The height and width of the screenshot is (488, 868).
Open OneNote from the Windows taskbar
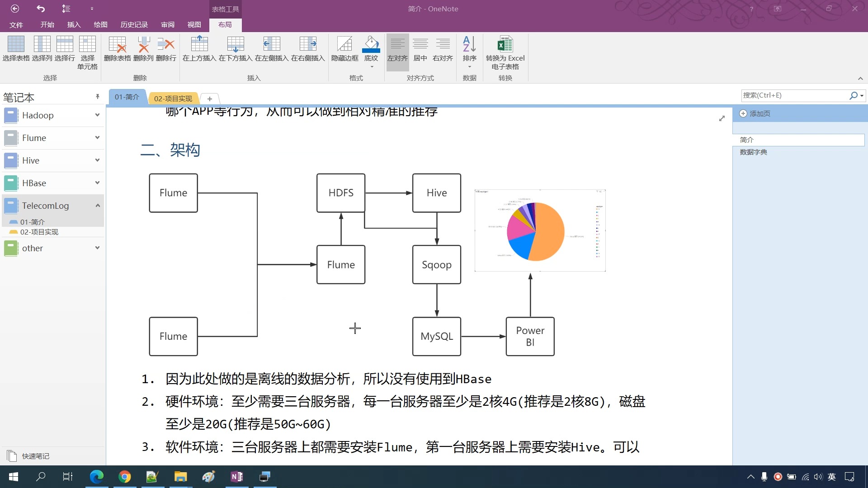click(236, 477)
